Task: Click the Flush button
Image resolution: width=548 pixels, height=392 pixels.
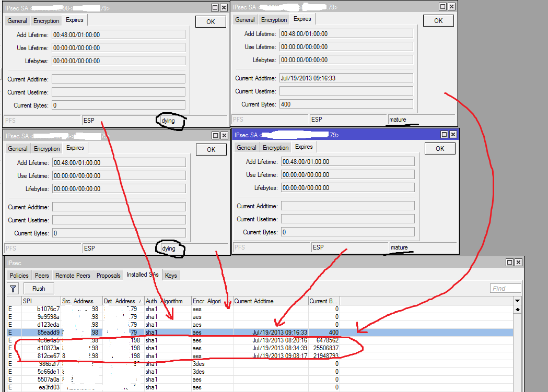Action: [x=39, y=289]
